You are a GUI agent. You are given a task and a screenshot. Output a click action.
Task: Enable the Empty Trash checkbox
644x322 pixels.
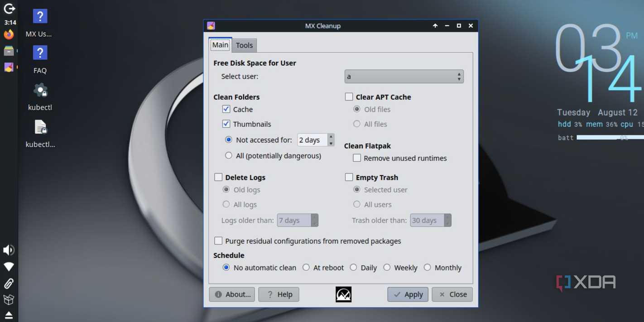[349, 178]
